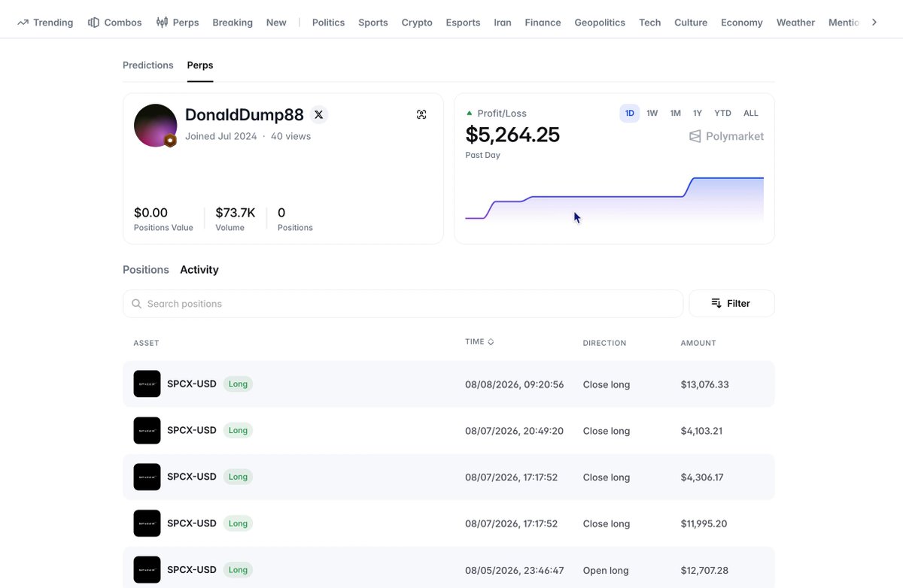Click the Trending arrow icon

tap(23, 23)
